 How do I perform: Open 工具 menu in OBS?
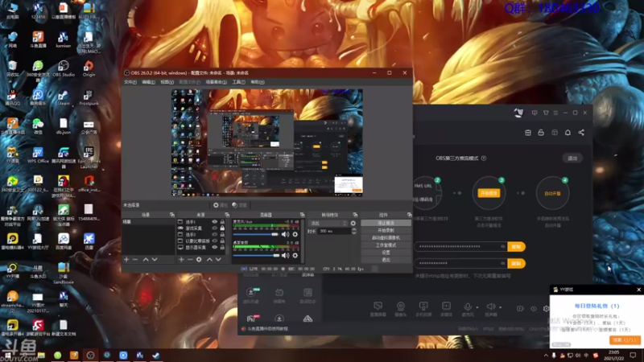click(x=238, y=82)
